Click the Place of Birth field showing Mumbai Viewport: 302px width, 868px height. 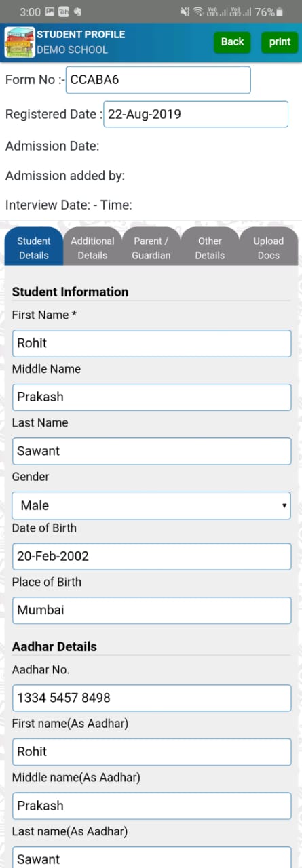coord(151,610)
